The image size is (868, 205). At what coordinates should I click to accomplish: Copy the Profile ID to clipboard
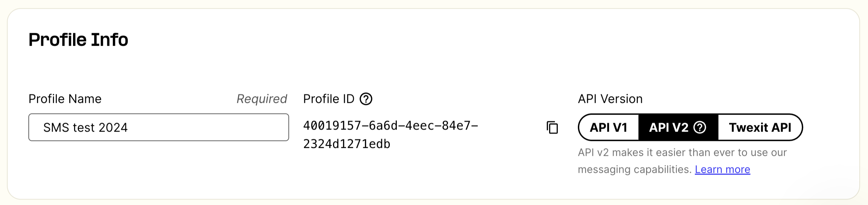552,127
